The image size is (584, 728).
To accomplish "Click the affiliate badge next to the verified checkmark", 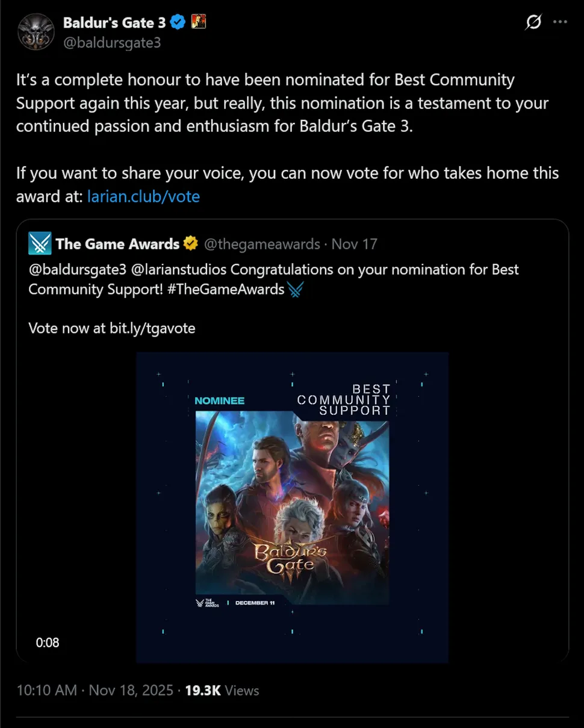I will pyautogui.click(x=198, y=23).
